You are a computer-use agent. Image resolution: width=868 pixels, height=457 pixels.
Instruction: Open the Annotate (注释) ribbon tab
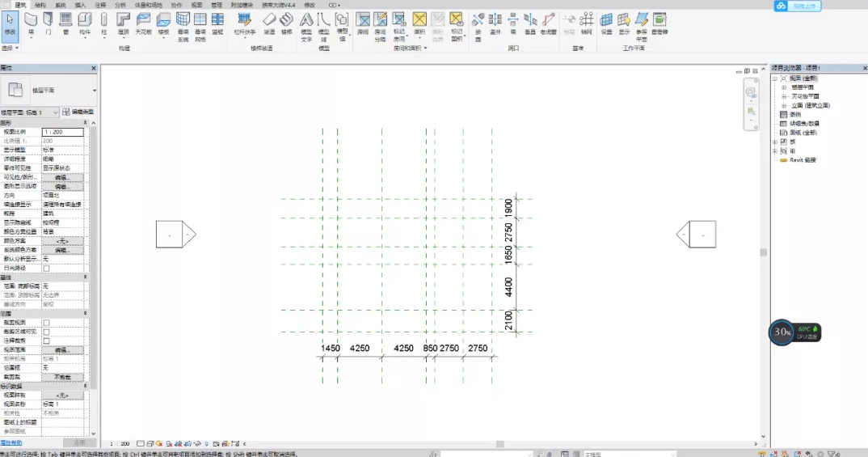(100, 5)
